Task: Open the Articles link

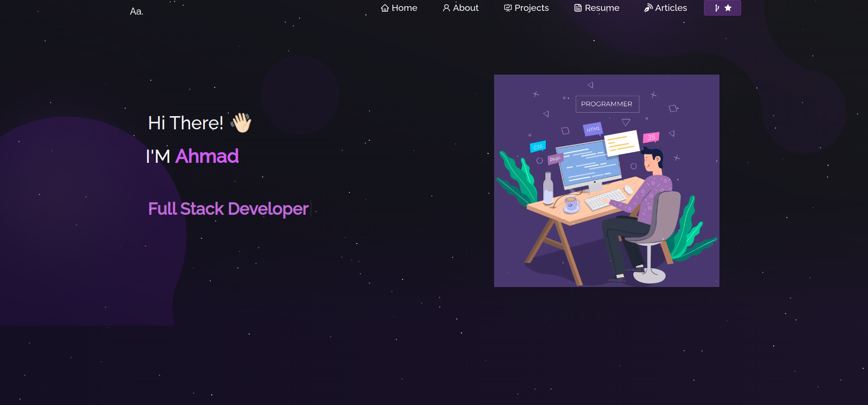Action: click(x=665, y=8)
